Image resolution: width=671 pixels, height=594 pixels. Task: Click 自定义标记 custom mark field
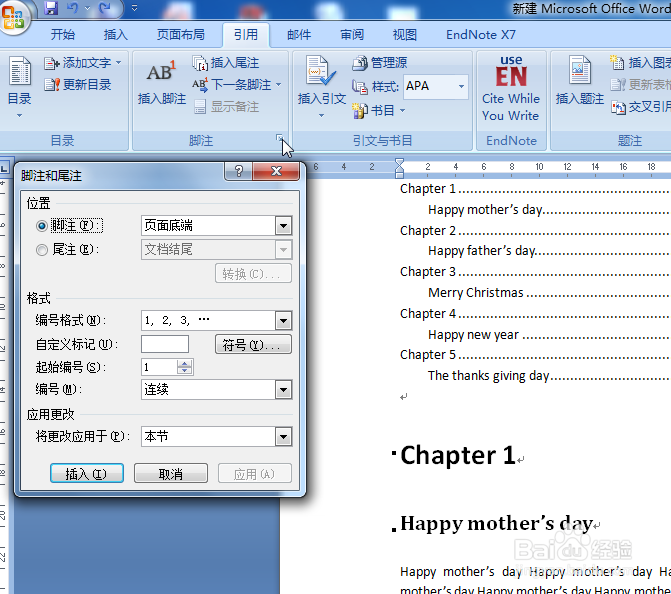pos(165,344)
